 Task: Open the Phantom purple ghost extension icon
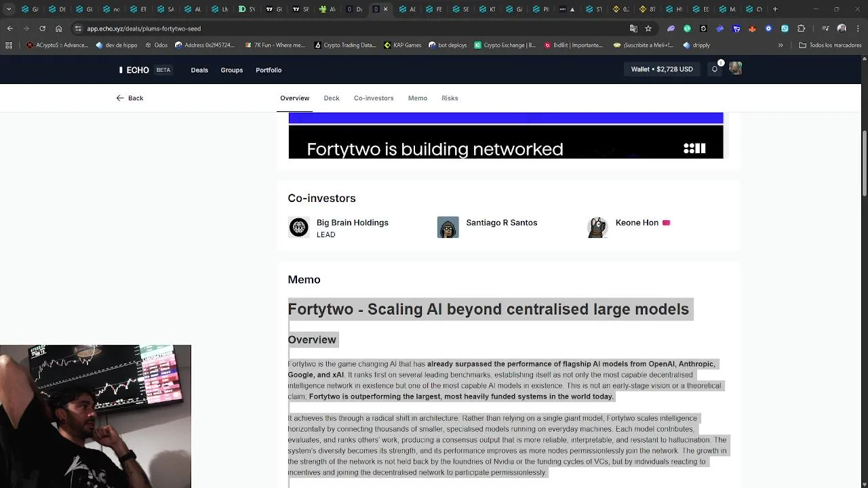pos(671,28)
